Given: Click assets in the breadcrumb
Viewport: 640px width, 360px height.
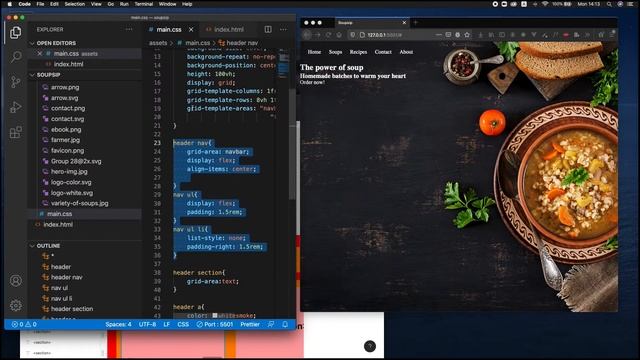Looking at the screenshot, I should 158,43.
